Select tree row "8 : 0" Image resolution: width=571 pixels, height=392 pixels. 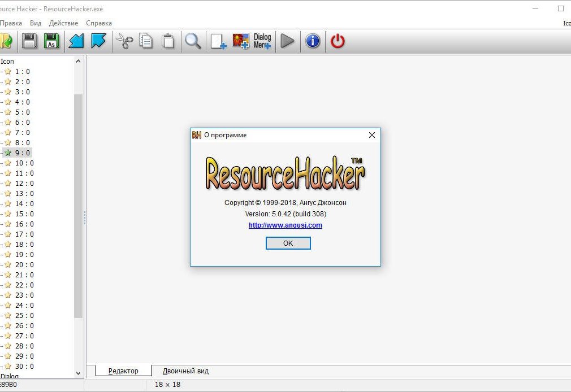pyautogui.click(x=22, y=143)
